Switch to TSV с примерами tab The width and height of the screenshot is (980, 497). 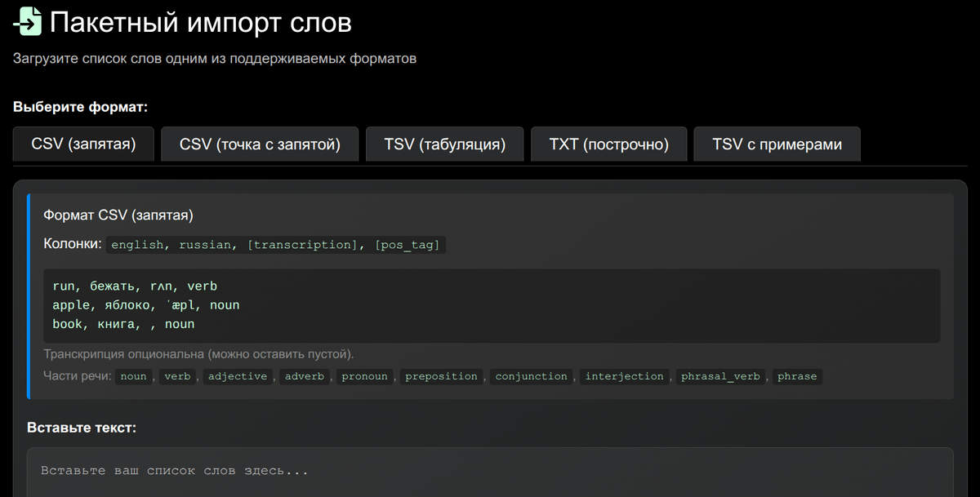pyautogui.click(x=776, y=144)
